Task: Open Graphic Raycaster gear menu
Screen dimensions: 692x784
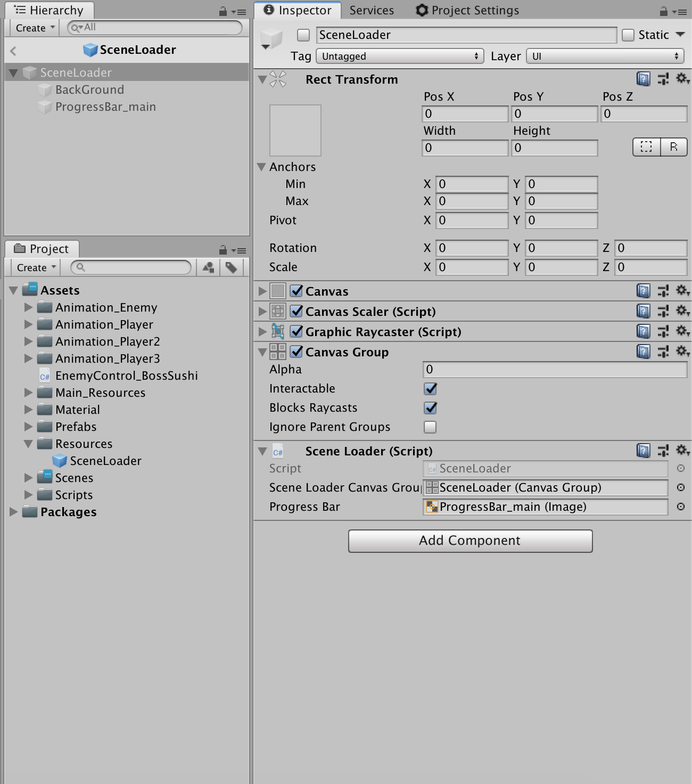Action: pyautogui.click(x=683, y=331)
